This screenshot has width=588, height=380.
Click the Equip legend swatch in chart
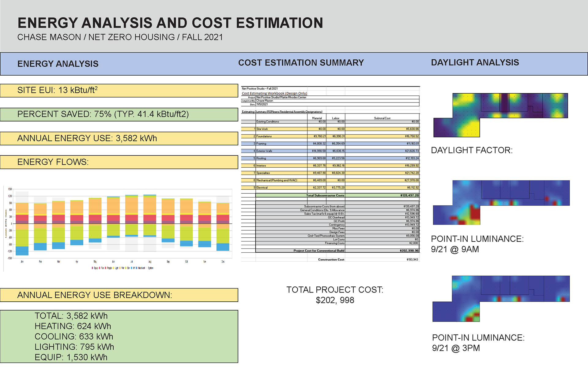point(92,268)
